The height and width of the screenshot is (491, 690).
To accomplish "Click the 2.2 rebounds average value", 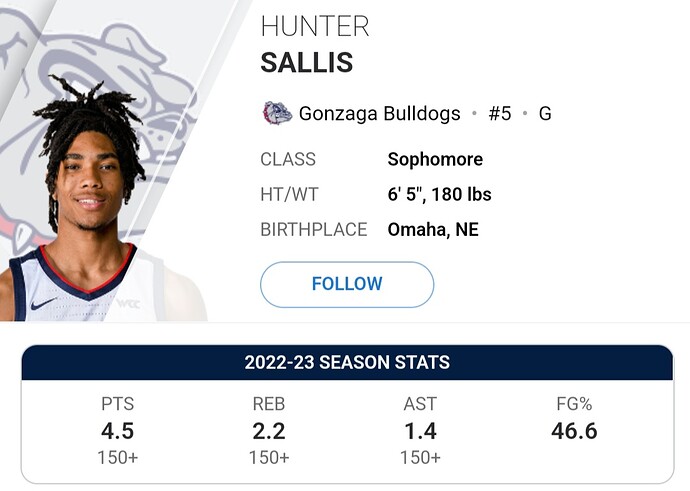I will 269,431.
